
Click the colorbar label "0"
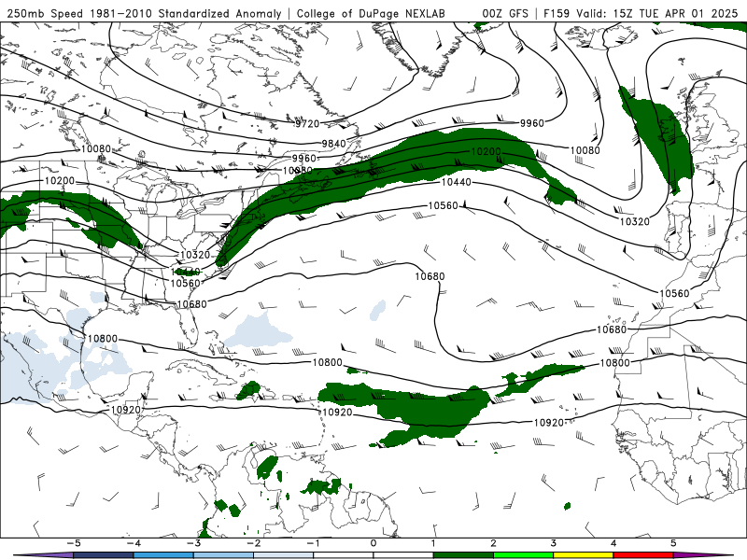(373, 543)
